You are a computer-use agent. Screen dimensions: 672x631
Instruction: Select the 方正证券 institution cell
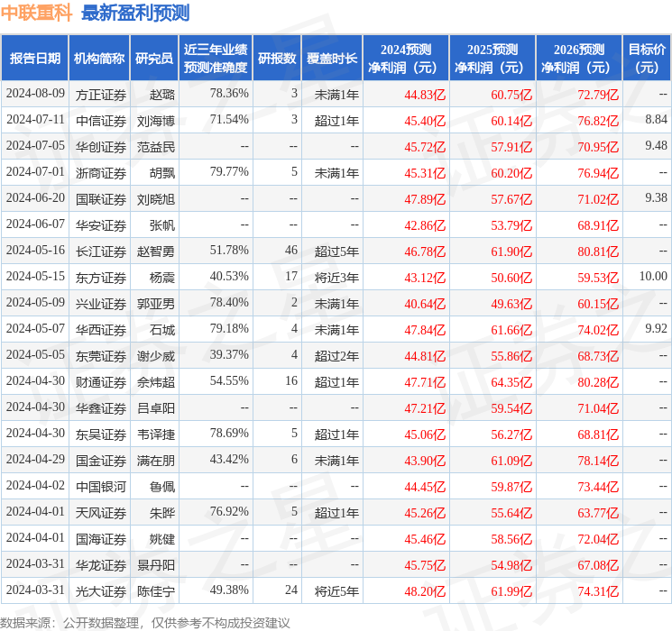pyautogui.click(x=101, y=95)
